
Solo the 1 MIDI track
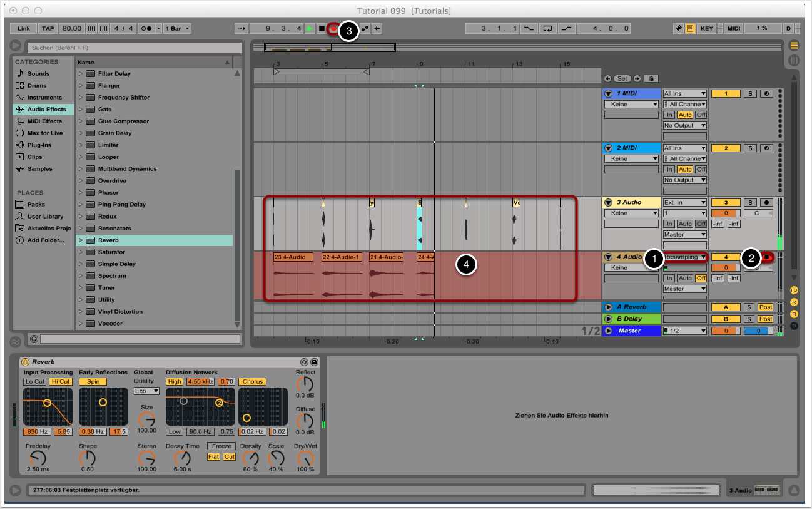coord(750,94)
